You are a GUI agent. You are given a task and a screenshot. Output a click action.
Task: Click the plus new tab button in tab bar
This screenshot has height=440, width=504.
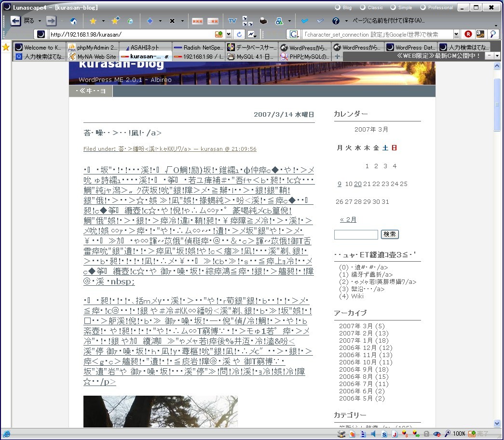click(x=337, y=56)
